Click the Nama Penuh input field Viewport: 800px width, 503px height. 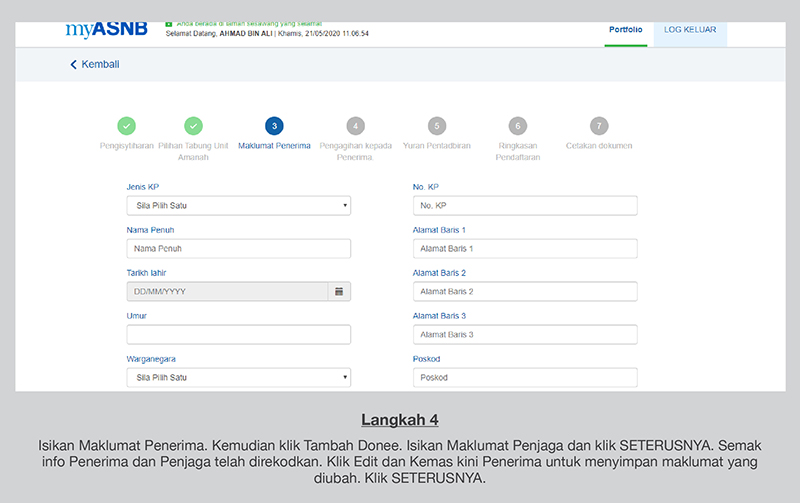tap(238, 249)
